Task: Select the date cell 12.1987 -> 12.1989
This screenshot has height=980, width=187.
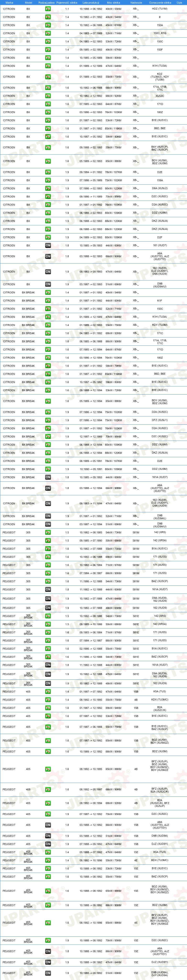Action: (x=91, y=437)
